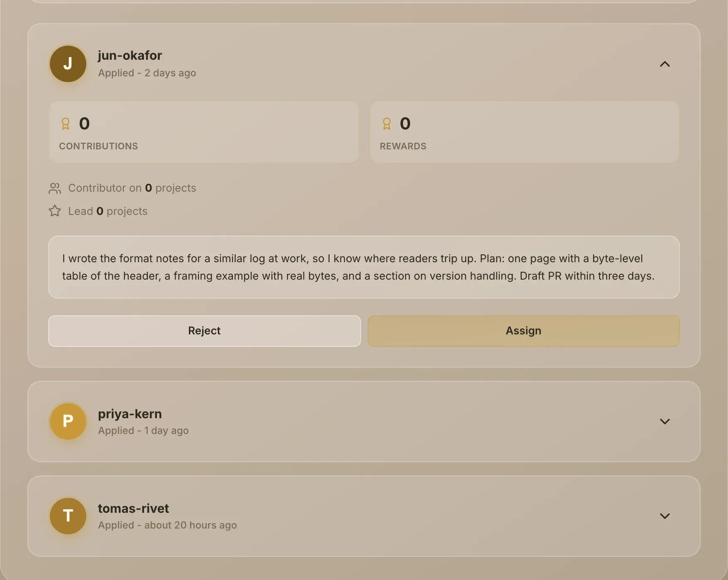Click the T avatar of tomas-rivet

(68, 516)
